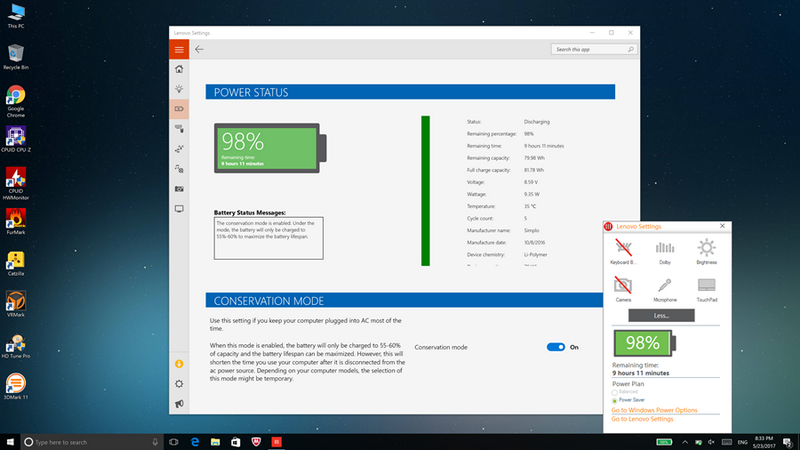Launch Microsoft Edge from the taskbar
The image size is (800, 450).
[195, 442]
